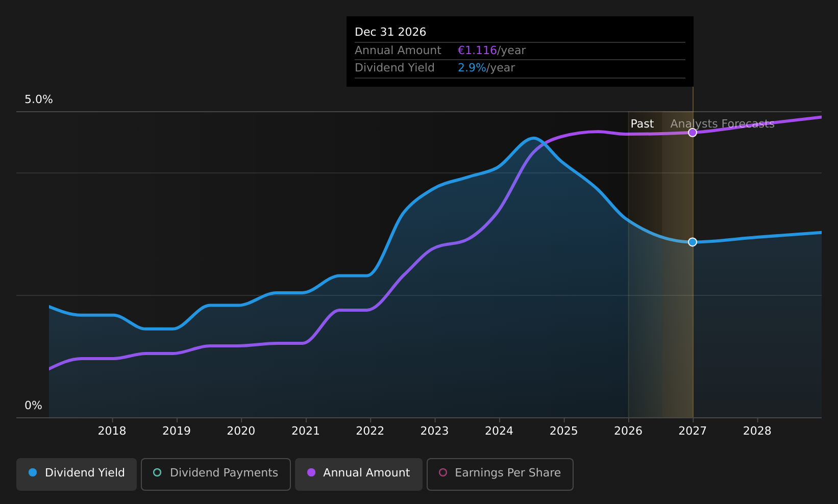Click the purple Annual Amount data point marker
This screenshot has height=504, width=838.
point(693,133)
